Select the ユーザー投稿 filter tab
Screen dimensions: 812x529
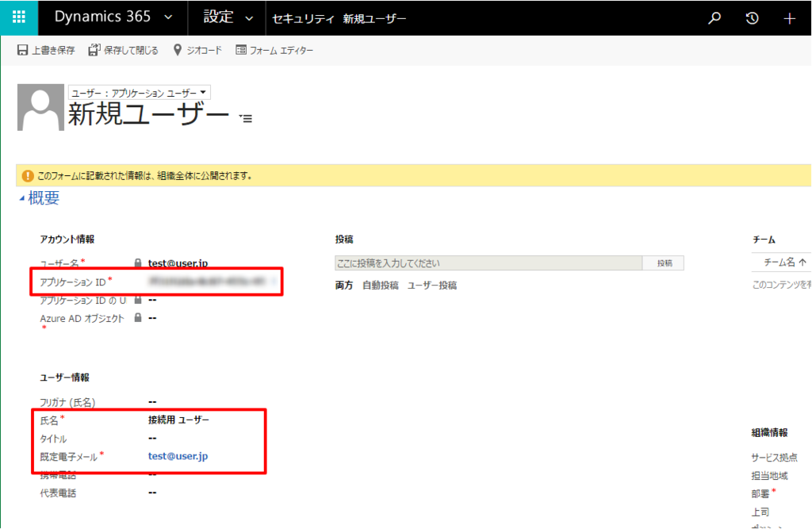pyautogui.click(x=432, y=286)
